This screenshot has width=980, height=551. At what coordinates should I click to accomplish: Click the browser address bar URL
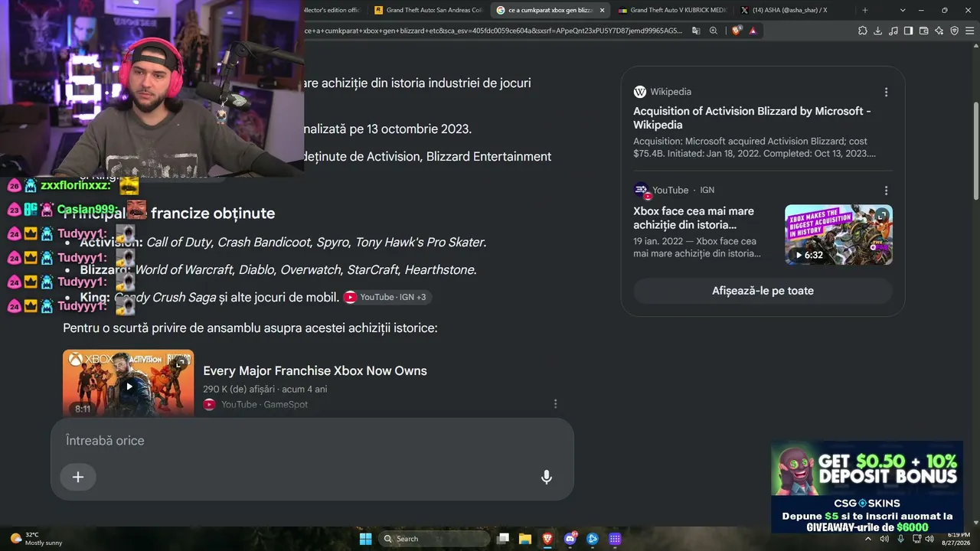(x=493, y=31)
